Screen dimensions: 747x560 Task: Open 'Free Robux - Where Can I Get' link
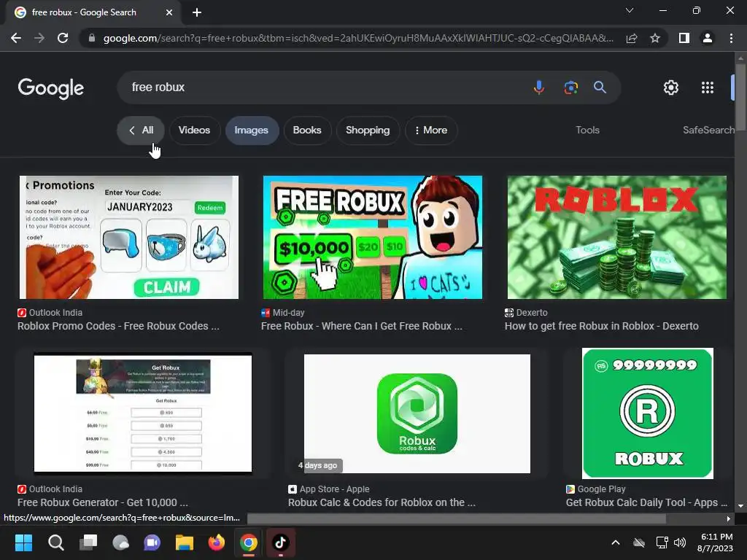362,326
